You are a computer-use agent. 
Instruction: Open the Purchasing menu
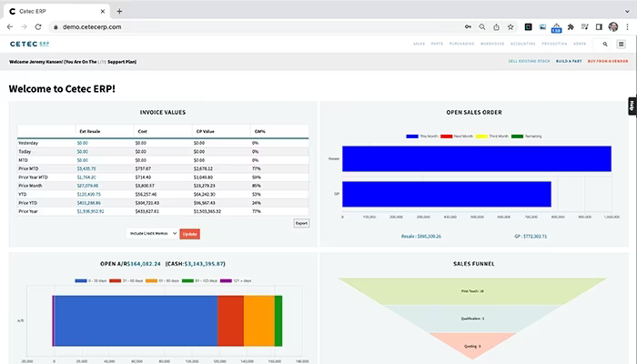[x=461, y=44]
